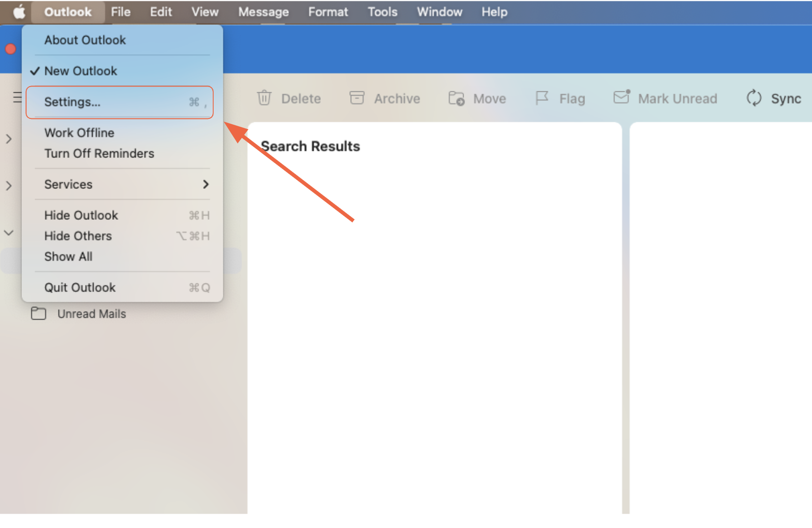Click the Delete trash icon

pyautogui.click(x=264, y=98)
